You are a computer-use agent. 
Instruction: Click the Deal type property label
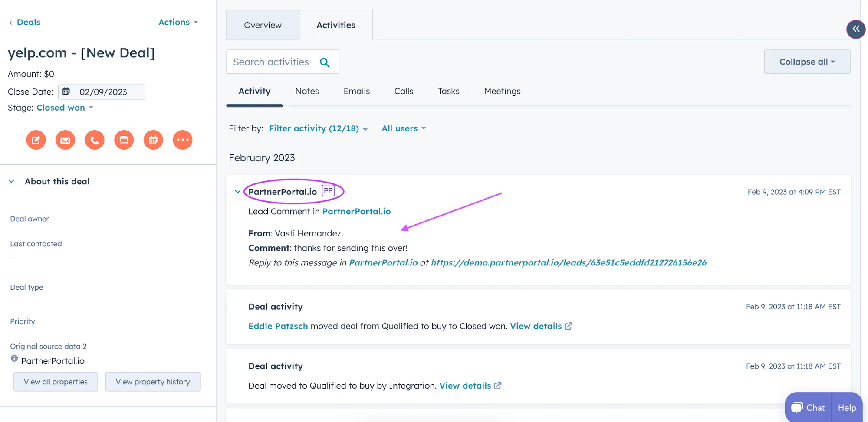click(26, 287)
